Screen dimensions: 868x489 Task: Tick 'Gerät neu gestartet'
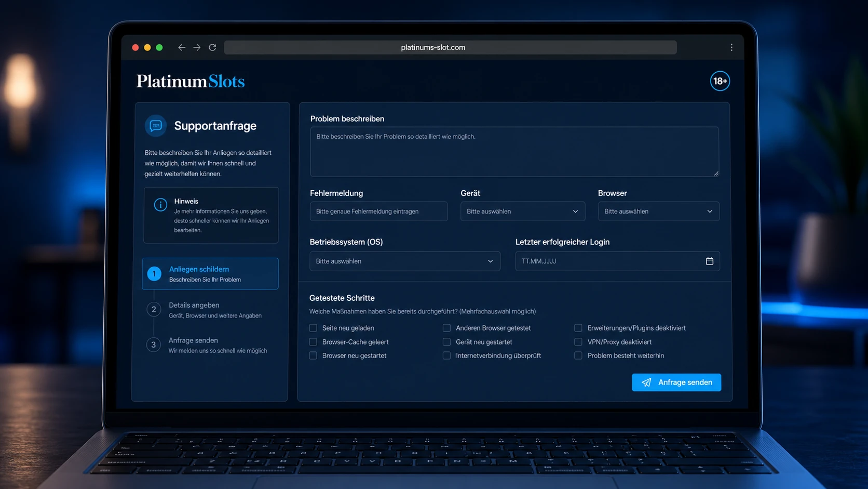point(446,342)
